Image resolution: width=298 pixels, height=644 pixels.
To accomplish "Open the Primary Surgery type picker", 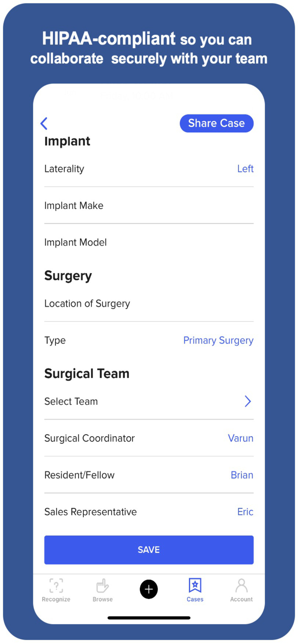I will 218,340.
